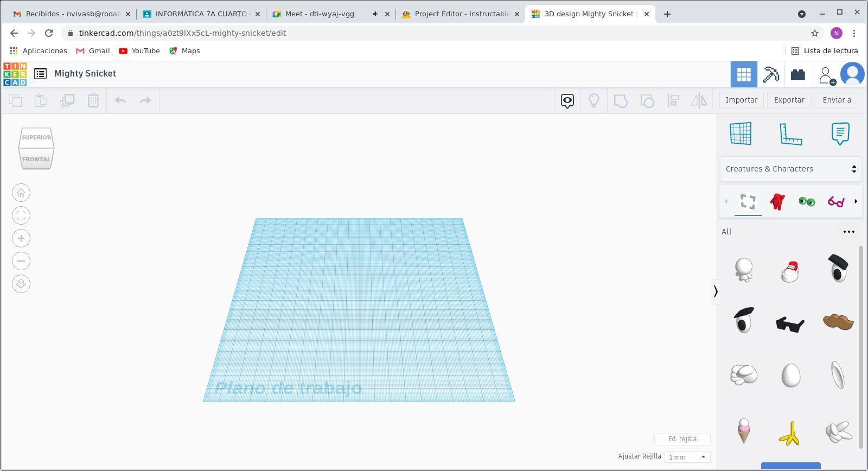
Task: Pick the white round-head character shape
Action: pyautogui.click(x=743, y=270)
